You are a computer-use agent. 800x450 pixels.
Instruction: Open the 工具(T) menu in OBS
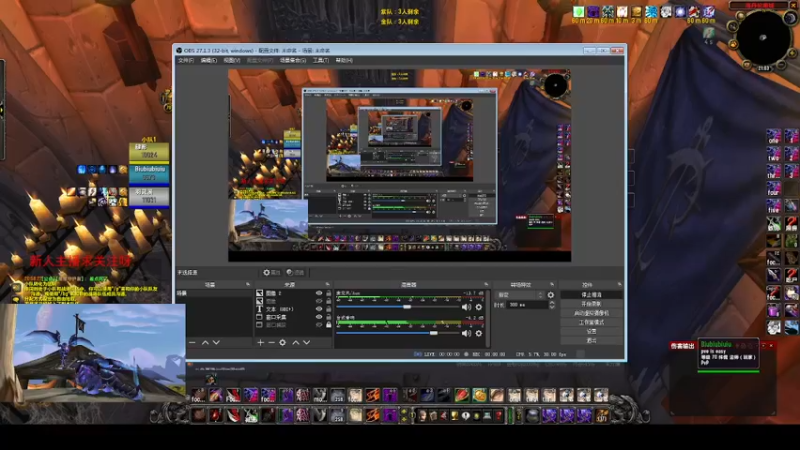(x=320, y=60)
